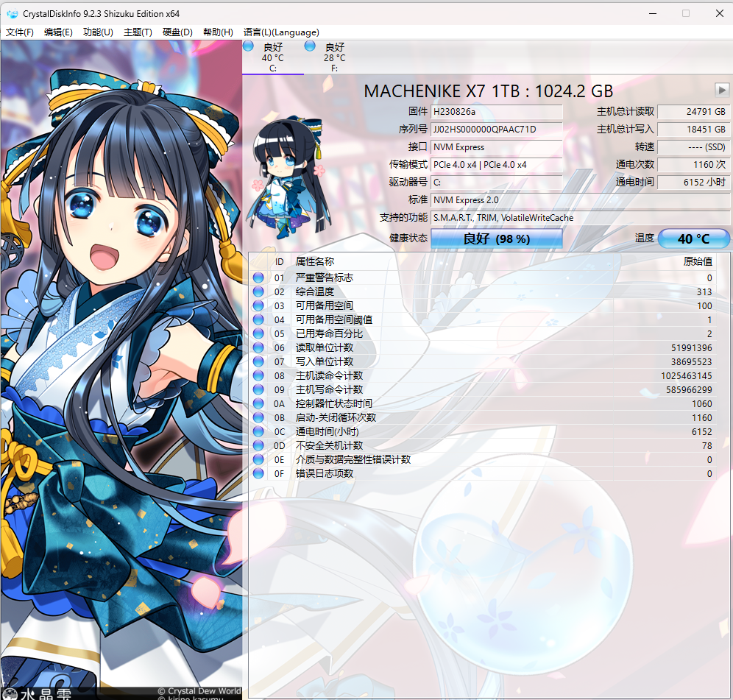733x700 pixels.
Task: Click raw value 1025463145
Action: 686,376
